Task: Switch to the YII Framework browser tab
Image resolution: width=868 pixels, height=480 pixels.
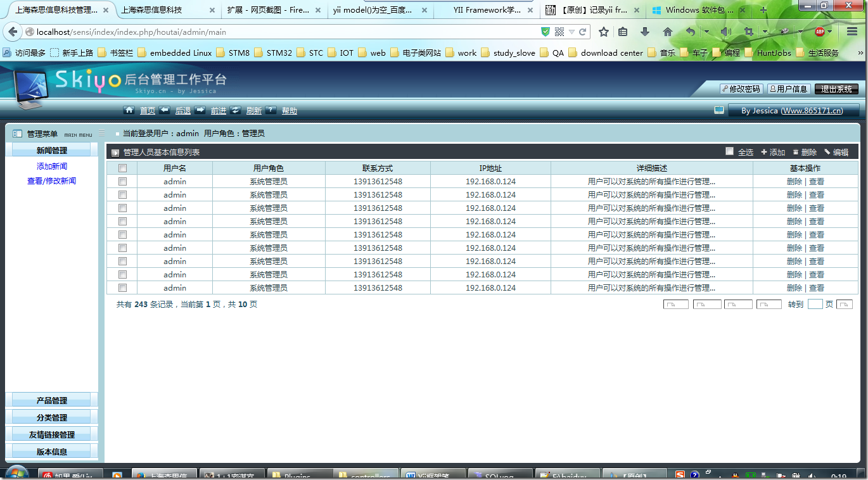Action: (x=487, y=10)
